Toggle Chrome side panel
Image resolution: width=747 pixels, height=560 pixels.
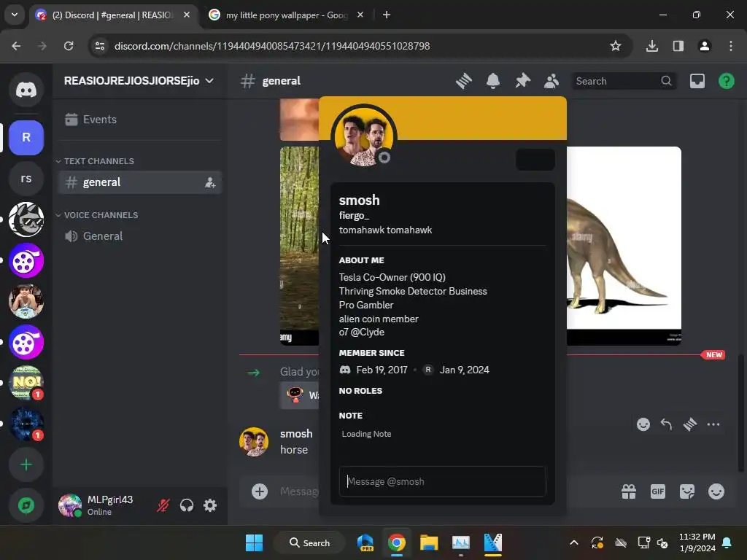click(678, 46)
